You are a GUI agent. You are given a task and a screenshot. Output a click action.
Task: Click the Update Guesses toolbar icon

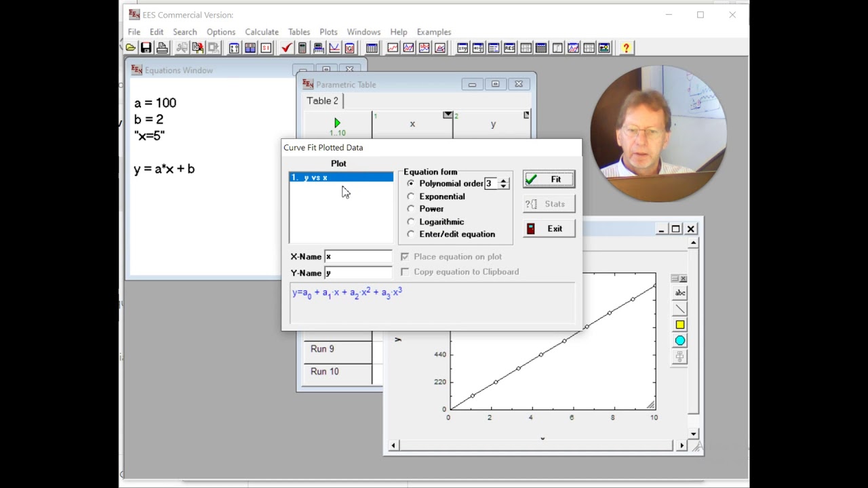click(350, 48)
